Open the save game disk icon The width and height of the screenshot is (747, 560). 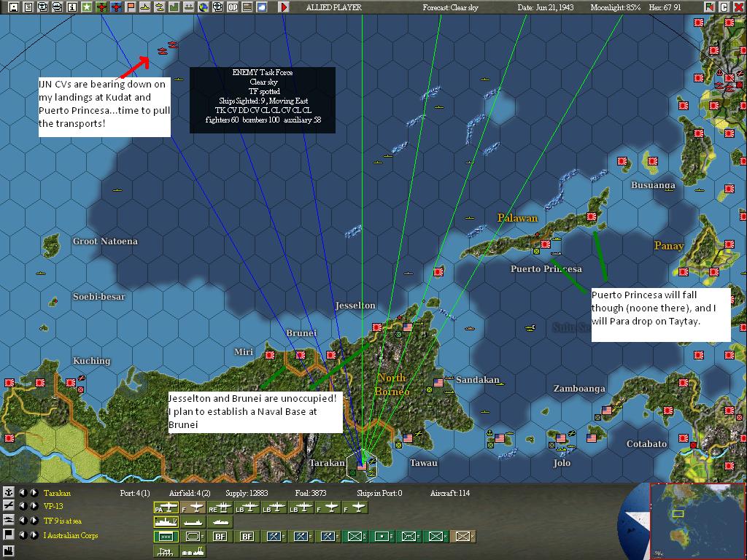point(14,7)
